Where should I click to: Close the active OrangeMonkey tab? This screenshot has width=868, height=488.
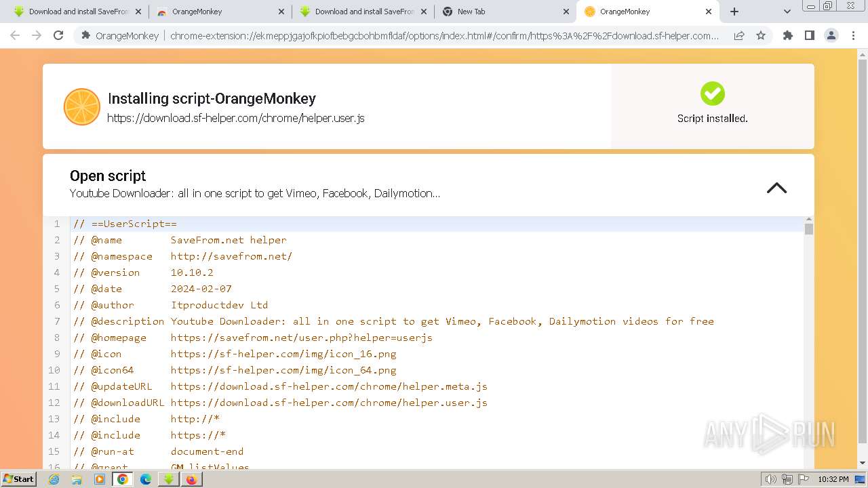709,12
